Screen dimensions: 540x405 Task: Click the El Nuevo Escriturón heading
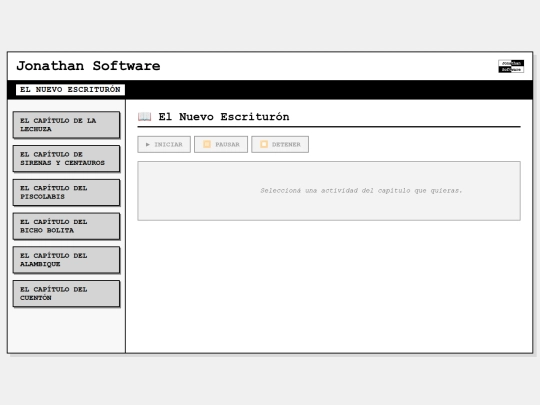click(224, 117)
